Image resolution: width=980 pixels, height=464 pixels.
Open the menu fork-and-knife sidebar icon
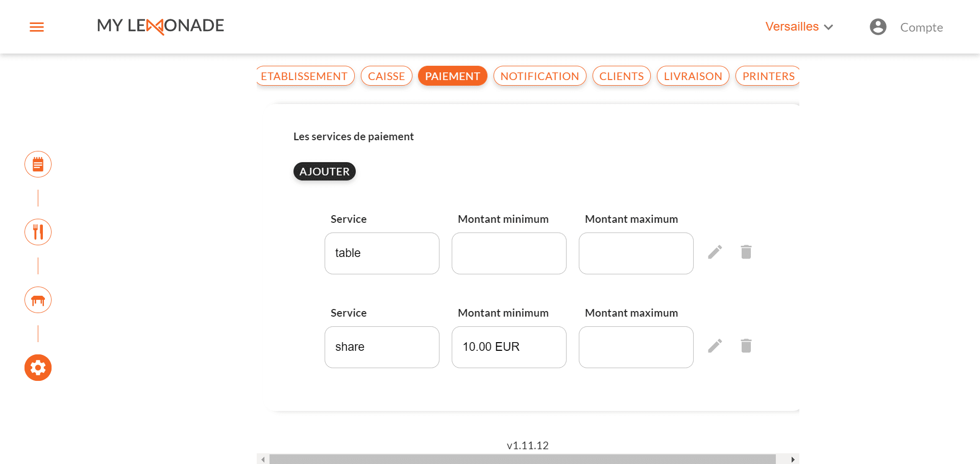(x=38, y=232)
